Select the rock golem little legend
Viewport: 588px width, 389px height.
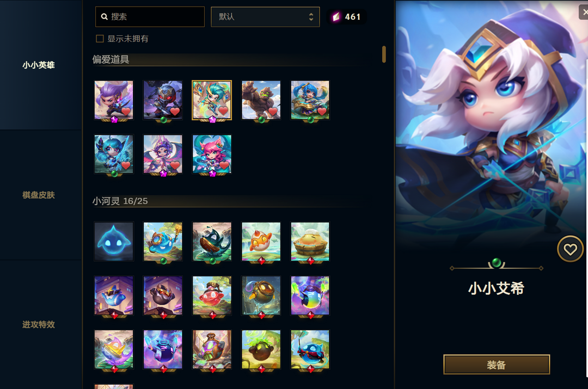pyautogui.click(x=261, y=100)
